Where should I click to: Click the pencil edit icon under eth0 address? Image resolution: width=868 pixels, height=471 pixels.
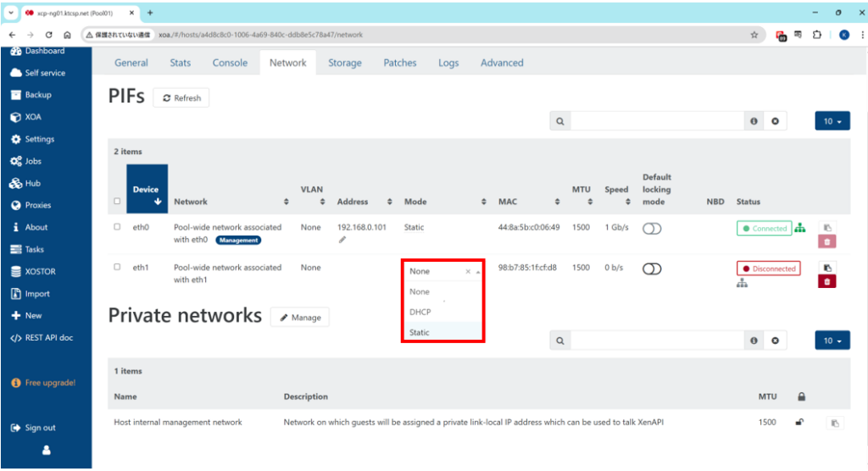pyautogui.click(x=342, y=240)
